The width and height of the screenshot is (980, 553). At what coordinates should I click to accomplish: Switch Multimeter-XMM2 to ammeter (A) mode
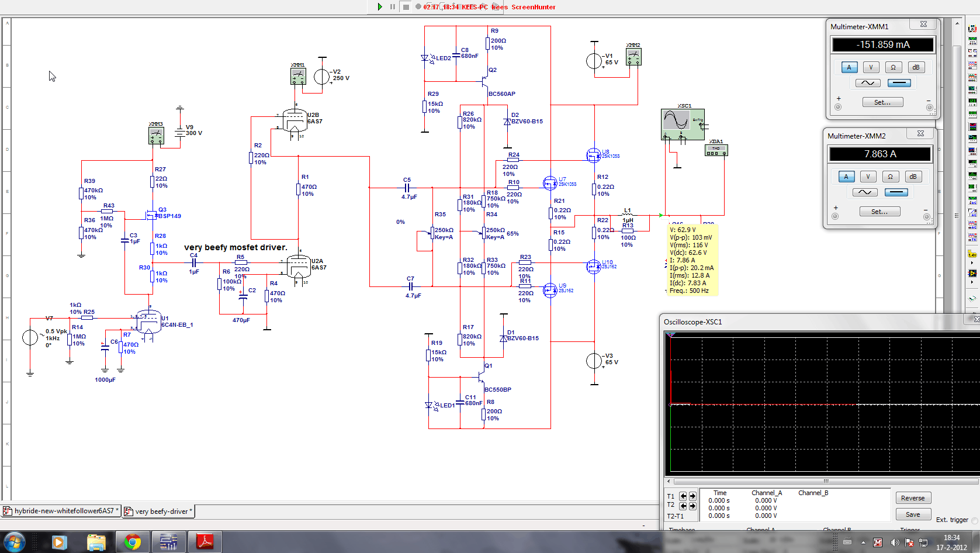846,177
